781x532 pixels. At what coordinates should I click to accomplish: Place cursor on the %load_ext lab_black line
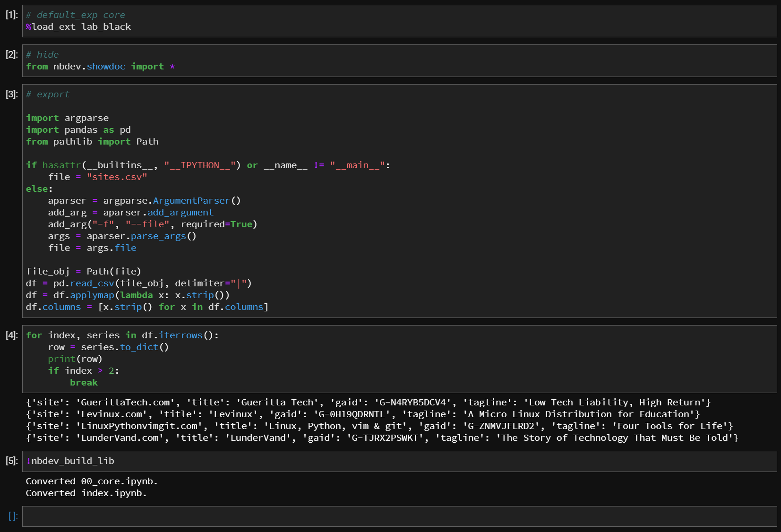(x=78, y=26)
